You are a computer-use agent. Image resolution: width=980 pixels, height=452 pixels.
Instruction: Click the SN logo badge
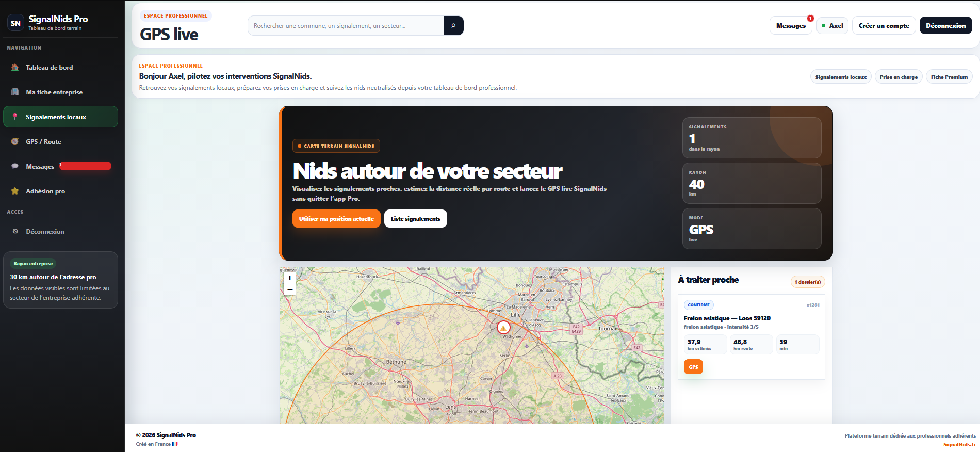pyautogui.click(x=15, y=23)
